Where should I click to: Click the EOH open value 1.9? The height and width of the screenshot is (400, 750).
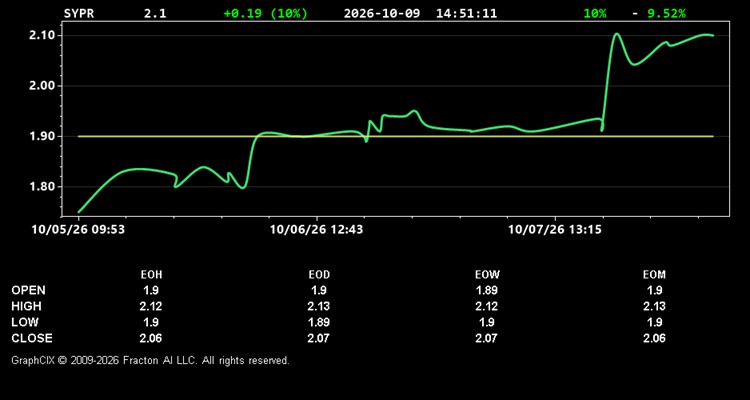coord(151,290)
